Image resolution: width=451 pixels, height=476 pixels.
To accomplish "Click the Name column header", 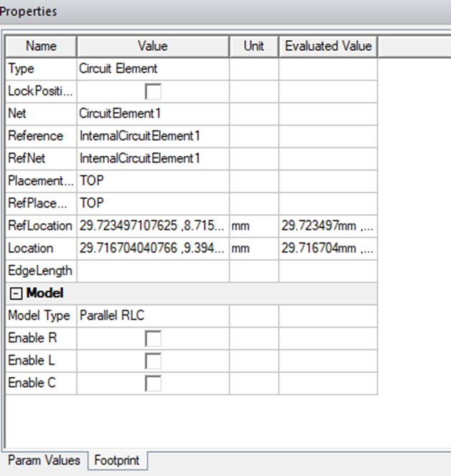I will click(x=41, y=46).
